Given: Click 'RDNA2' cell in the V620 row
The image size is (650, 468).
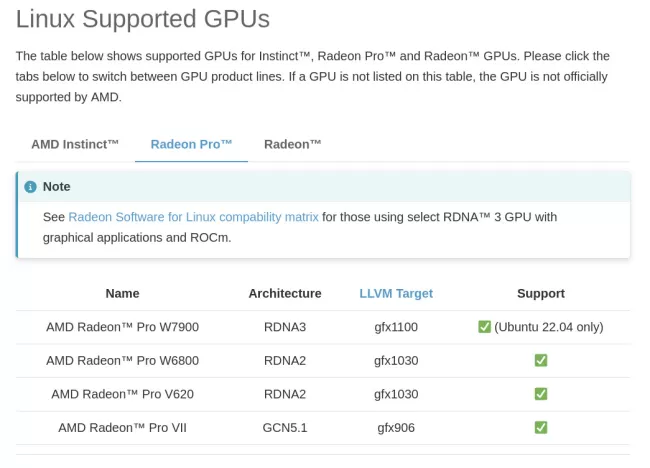Looking at the screenshot, I should coord(285,394).
